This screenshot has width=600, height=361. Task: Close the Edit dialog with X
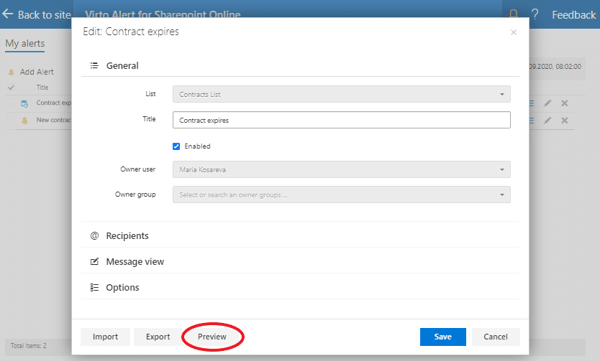[x=514, y=33]
